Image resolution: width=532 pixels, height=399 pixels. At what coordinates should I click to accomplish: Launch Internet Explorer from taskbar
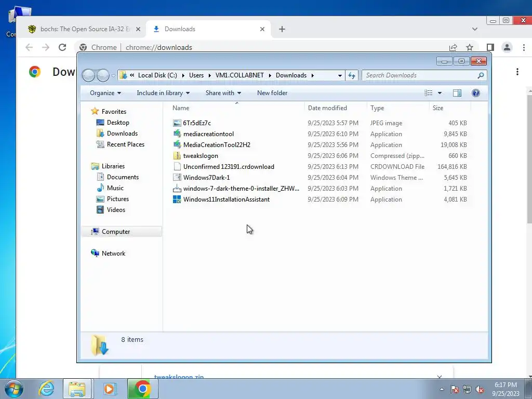[x=46, y=389]
